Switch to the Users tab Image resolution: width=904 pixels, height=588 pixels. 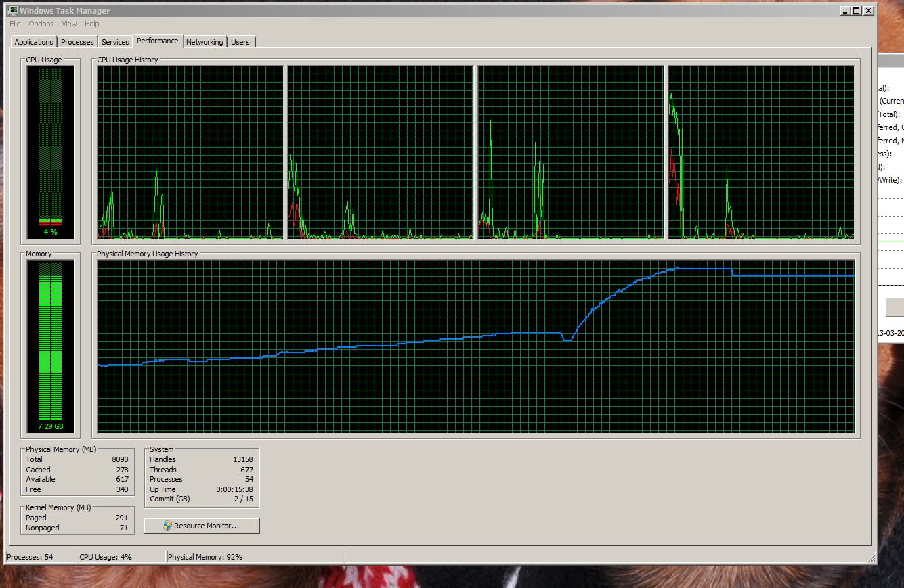[240, 42]
